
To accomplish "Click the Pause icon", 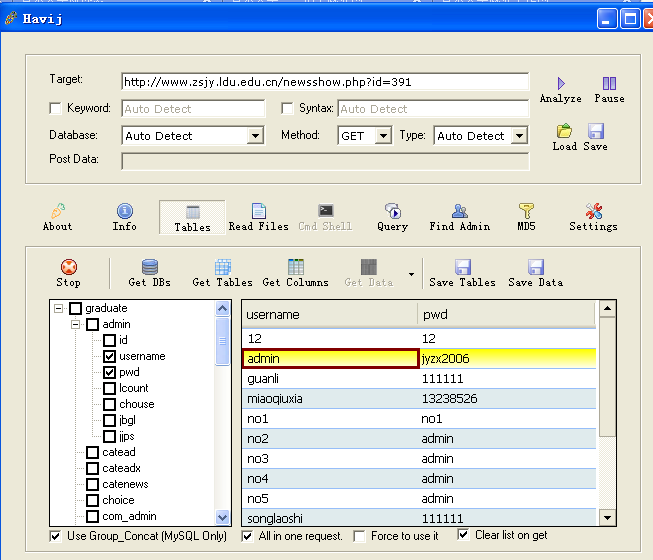I will (x=609, y=83).
